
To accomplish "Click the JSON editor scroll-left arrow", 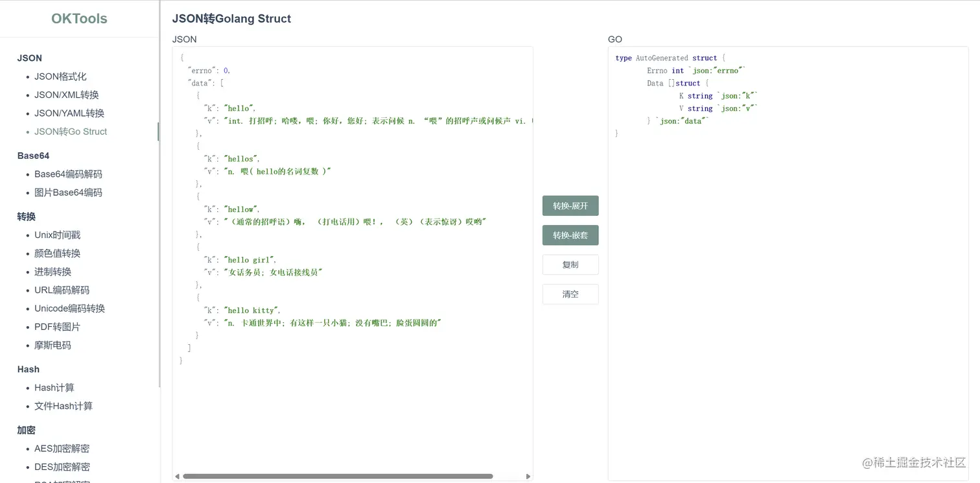I will (177, 477).
